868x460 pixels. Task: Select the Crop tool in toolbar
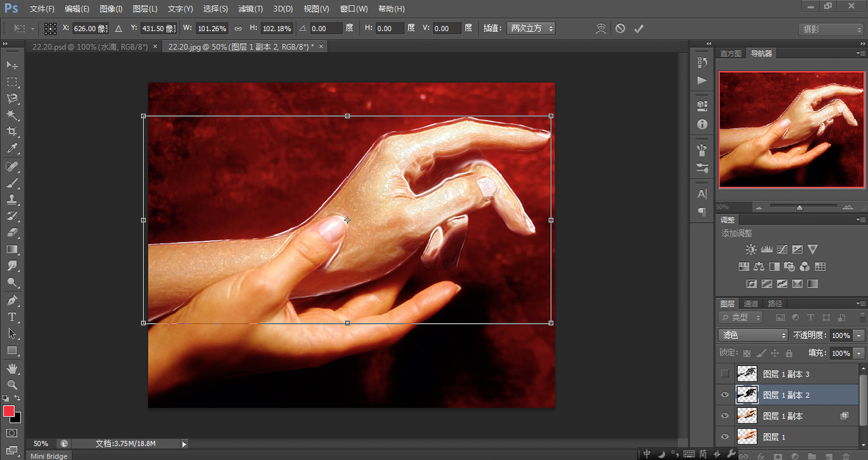tap(12, 132)
